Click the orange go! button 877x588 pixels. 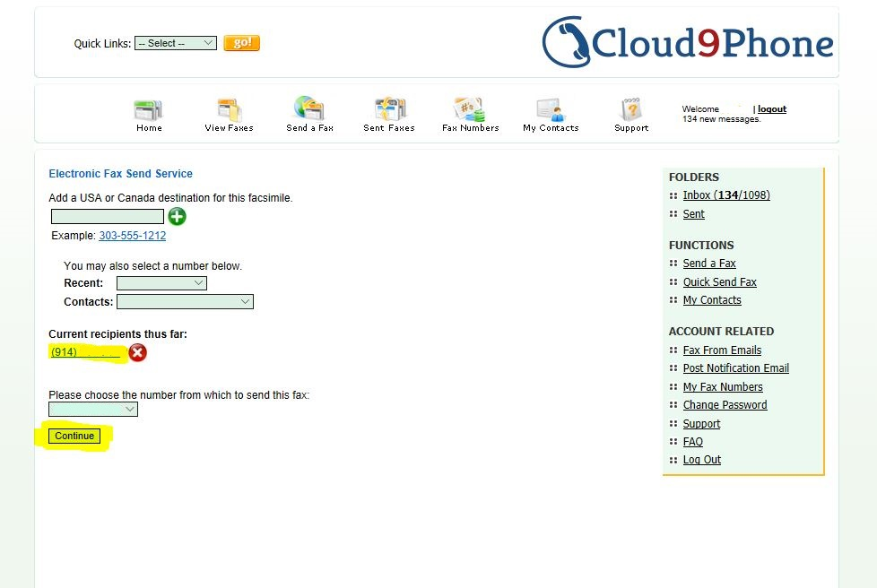(x=241, y=43)
